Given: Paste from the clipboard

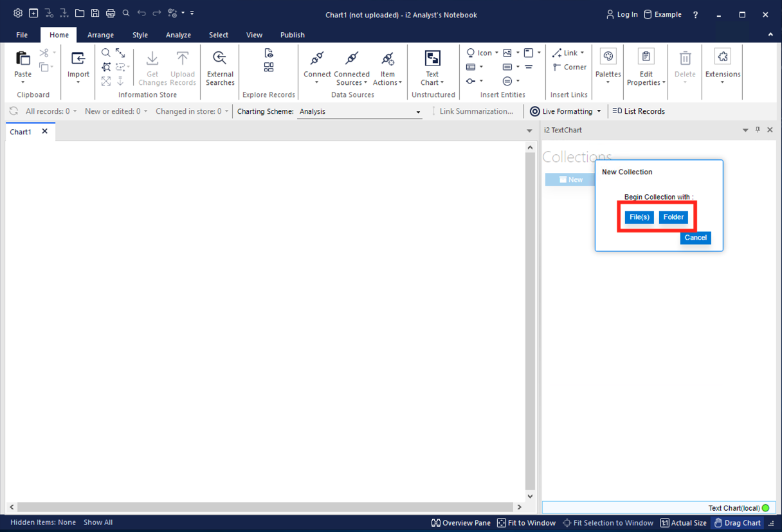Looking at the screenshot, I should 23,67.
